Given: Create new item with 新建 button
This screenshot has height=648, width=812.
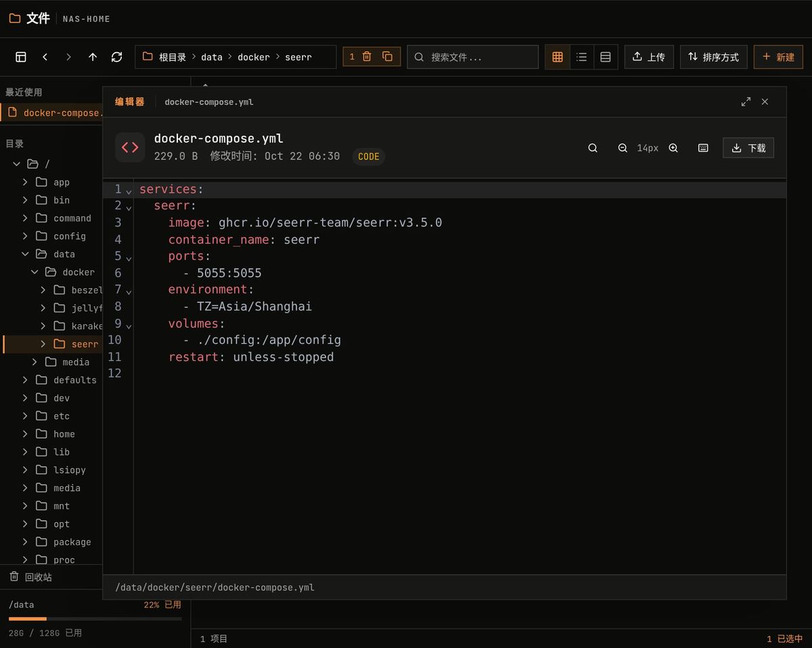Looking at the screenshot, I should [x=779, y=57].
